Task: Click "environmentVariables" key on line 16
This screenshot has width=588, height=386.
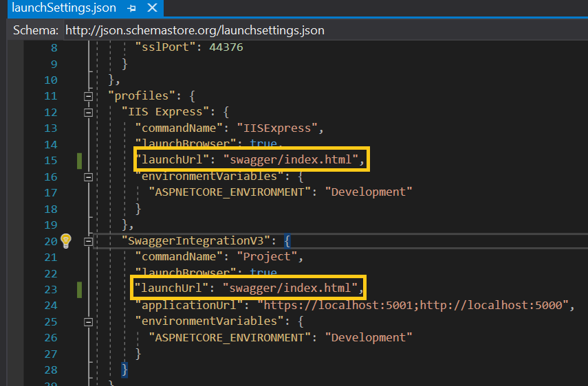Action: click(x=209, y=176)
